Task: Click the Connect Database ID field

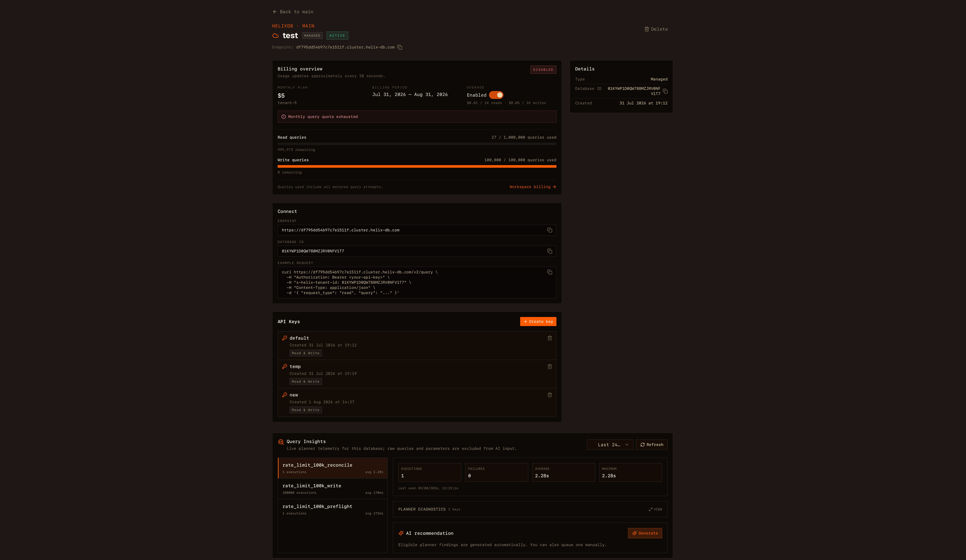Action: (417, 251)
